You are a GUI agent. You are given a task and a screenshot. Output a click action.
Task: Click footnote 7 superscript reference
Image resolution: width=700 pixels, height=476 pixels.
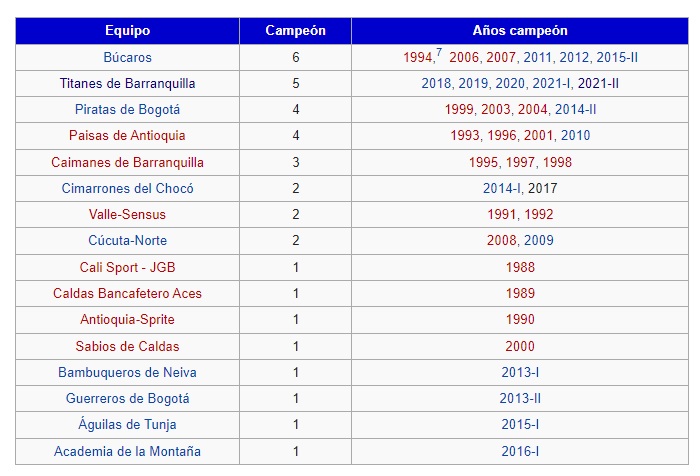click(439, 53)
